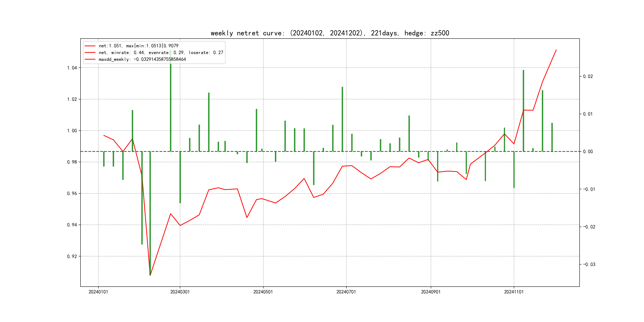
Task: Click the lowest point of the red curve
Action: click(x=150, y=275)
